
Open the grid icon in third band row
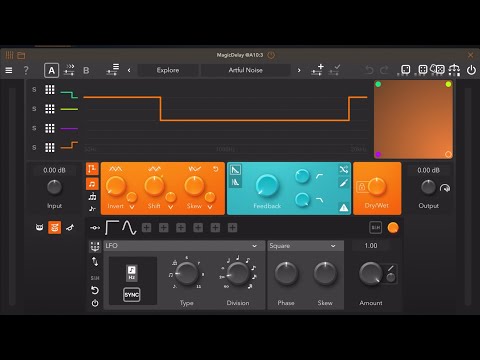[50, 128]
